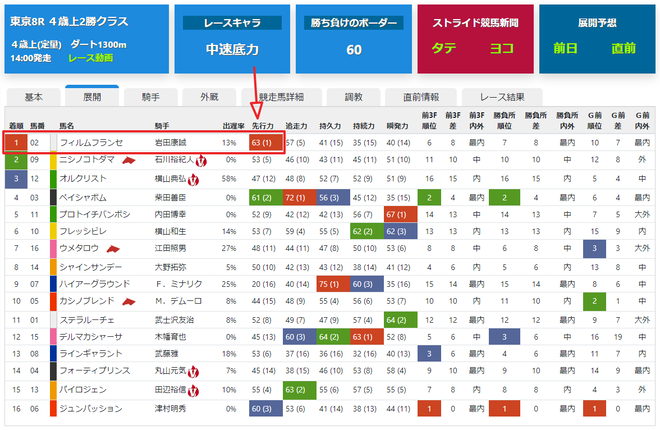The image size is (660, 430).
Task: Select horse name オルクリスト
Action: (x=83, y=178)
